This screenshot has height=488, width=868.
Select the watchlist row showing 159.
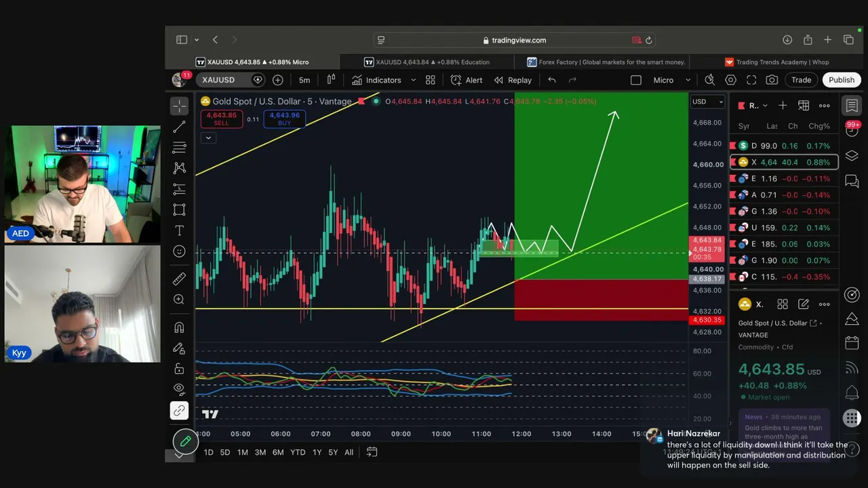[x=783, y=228]
